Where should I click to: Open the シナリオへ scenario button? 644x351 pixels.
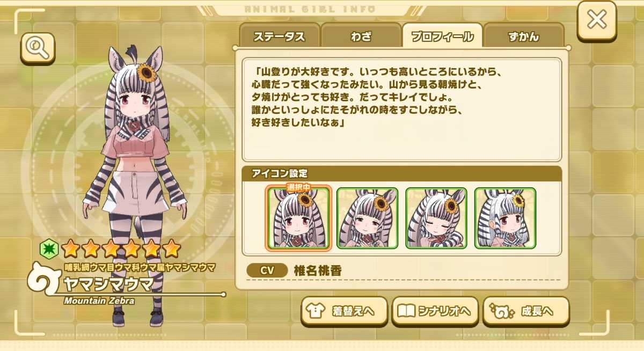tap(435, 311)
